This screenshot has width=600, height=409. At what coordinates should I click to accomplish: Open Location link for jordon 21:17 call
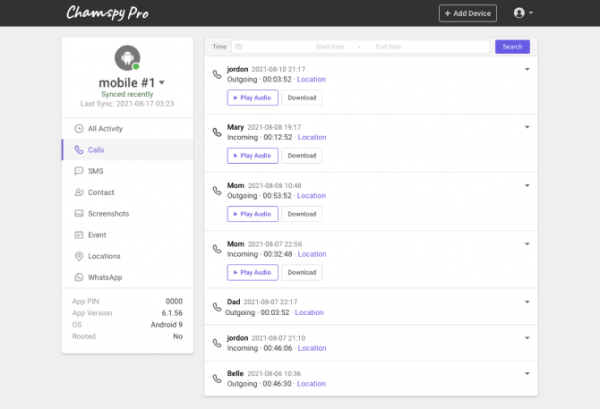pyautogui.click(x=311, y=80)
